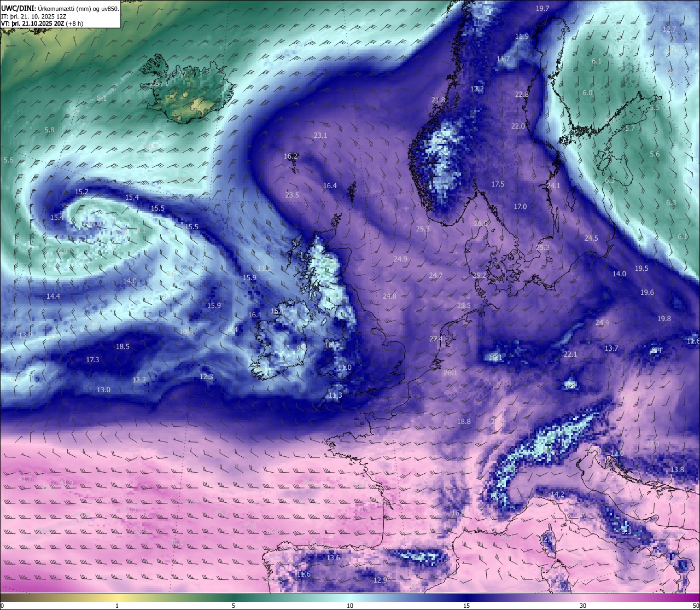The width and height of the screenshot is (700, 610).
Task: Select the 24.1 value label
Action: click(x=553, y=185)
